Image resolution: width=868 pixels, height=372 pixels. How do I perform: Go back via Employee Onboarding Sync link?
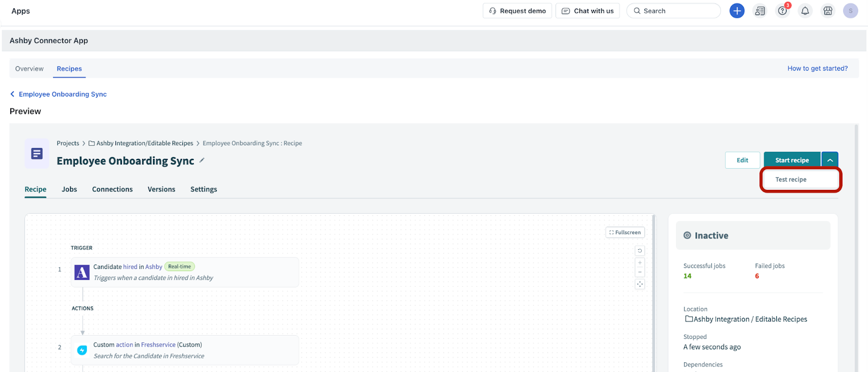coord(63,94)
